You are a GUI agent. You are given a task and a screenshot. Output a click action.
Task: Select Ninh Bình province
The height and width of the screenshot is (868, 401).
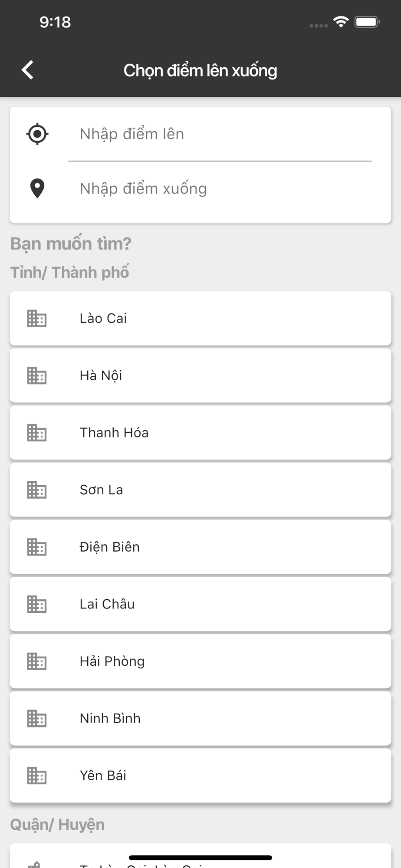(200, 718)
